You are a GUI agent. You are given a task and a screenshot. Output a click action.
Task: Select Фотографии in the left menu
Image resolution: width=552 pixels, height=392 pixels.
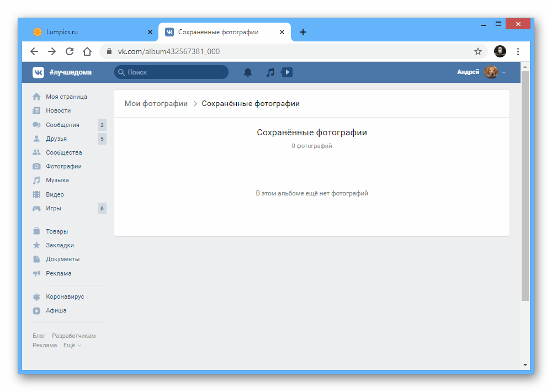pos(63,166)
